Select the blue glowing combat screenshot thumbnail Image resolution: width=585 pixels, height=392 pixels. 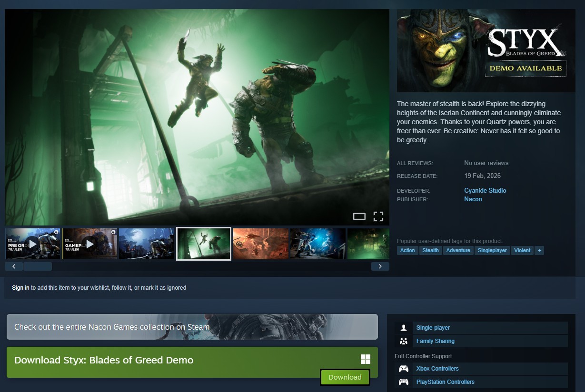coord(318,244)
